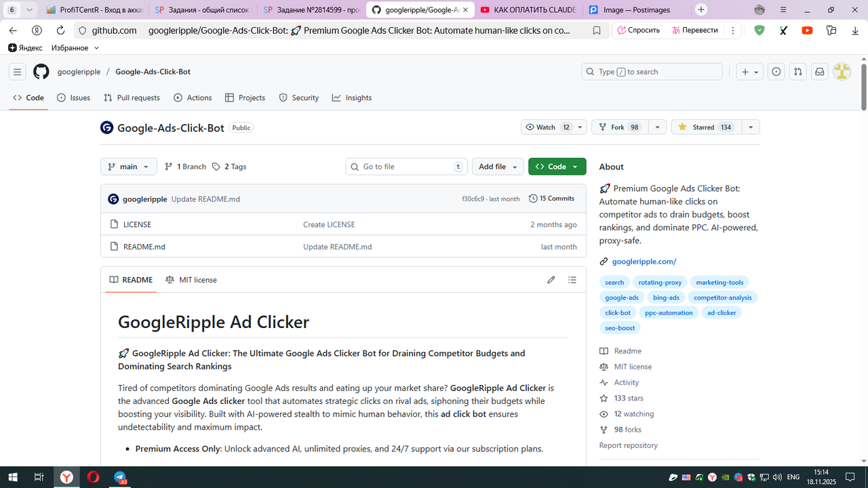Open the create new plus menu
Viewport: 868px width, 488px height.
(751, 72)
